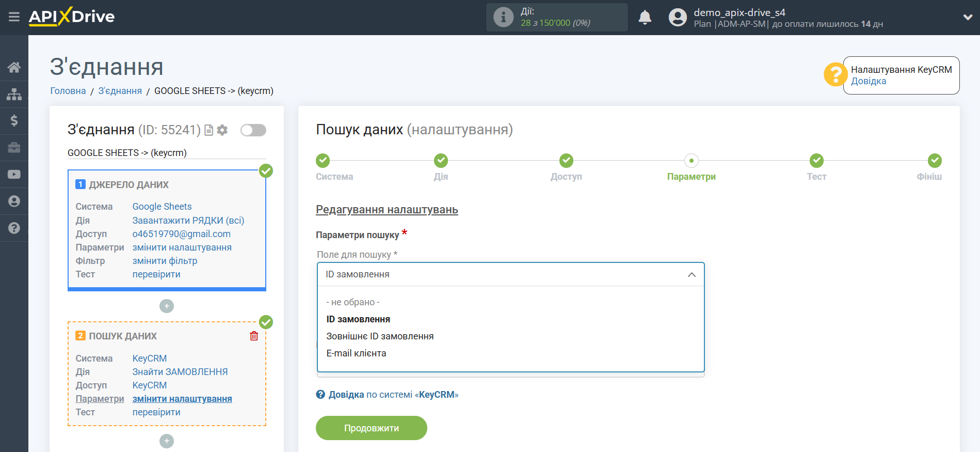Open o46519790@gmail.com access link
This screenshot has width=980, height=452.
(182, 234)
